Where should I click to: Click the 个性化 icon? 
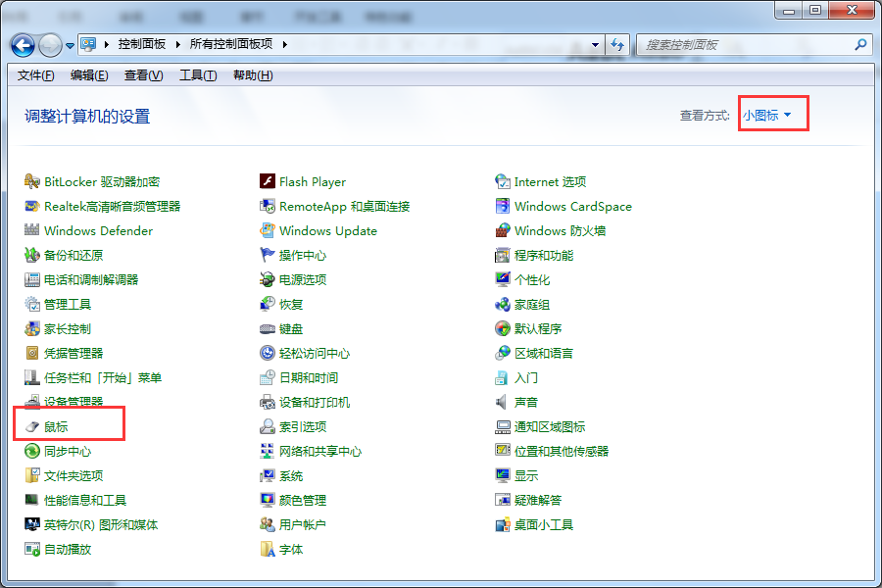coord(503,279)
